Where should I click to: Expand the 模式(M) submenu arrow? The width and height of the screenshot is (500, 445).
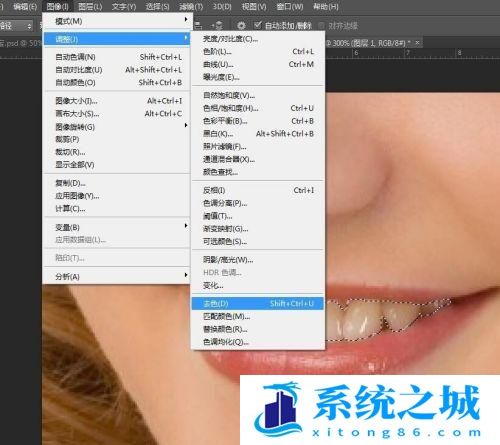186,20
